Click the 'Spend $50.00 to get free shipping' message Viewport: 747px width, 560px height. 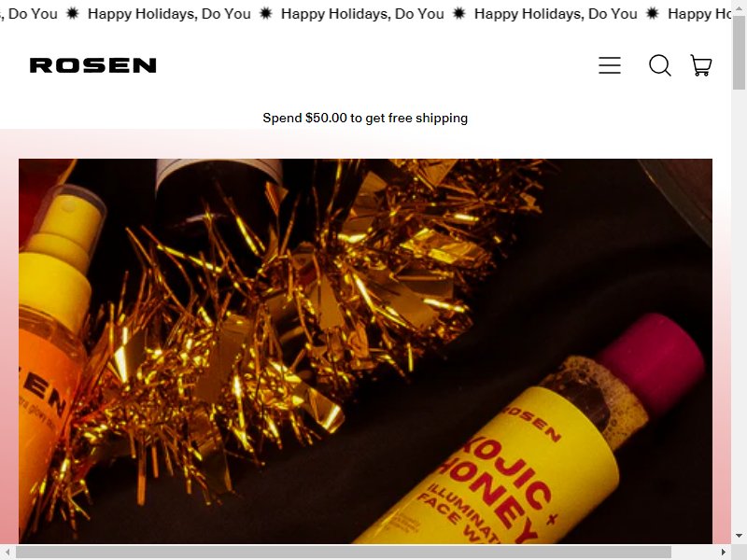pyautogui.click(x=365, y=119)
